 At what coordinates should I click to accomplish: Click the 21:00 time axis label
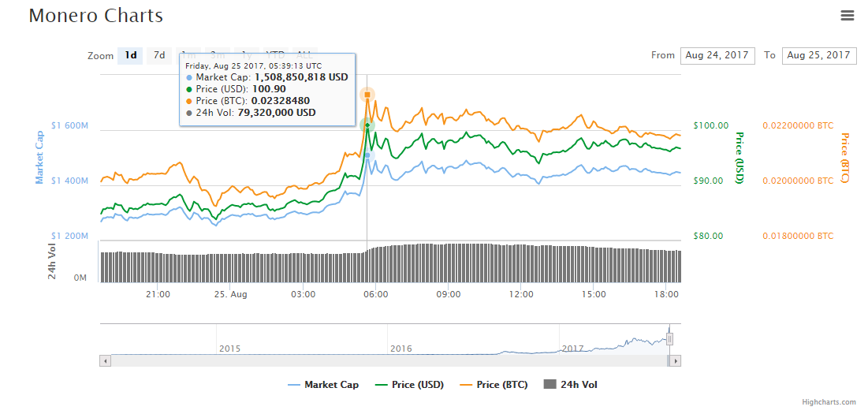pyautogui.click(x=158, y=294)
